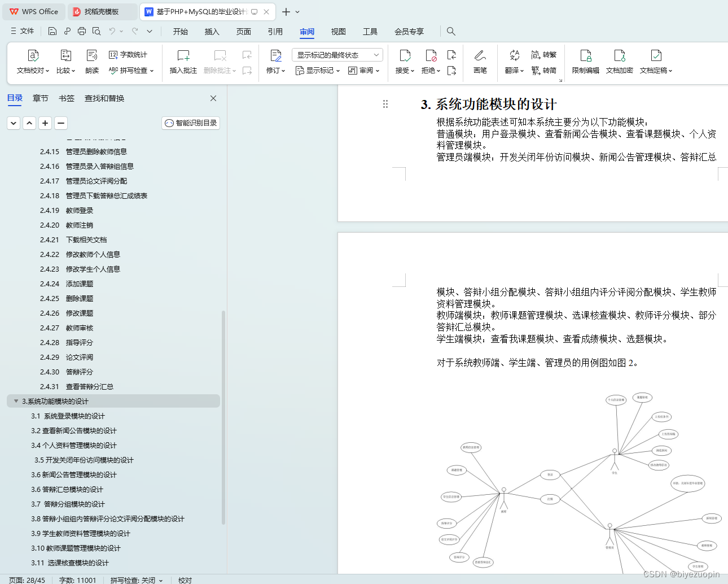The image size is (728, 584).
Task: Click 插入批注 to insert a comment
Action: point(183,62)
